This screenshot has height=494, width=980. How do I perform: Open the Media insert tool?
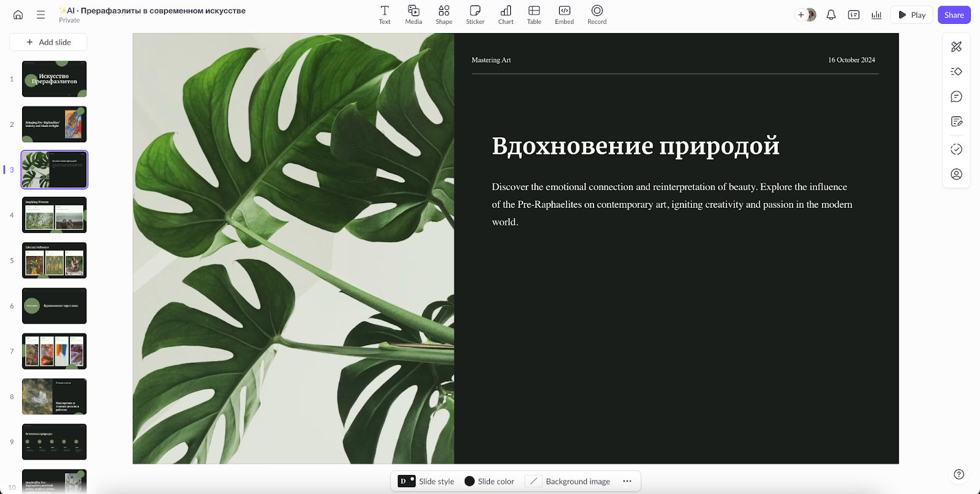pyautogui.click(x=413, y=15)
